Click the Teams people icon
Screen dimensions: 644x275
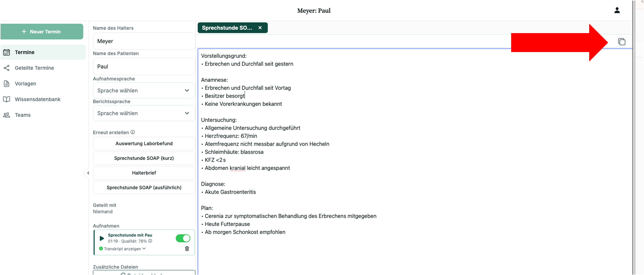(6, 115)
